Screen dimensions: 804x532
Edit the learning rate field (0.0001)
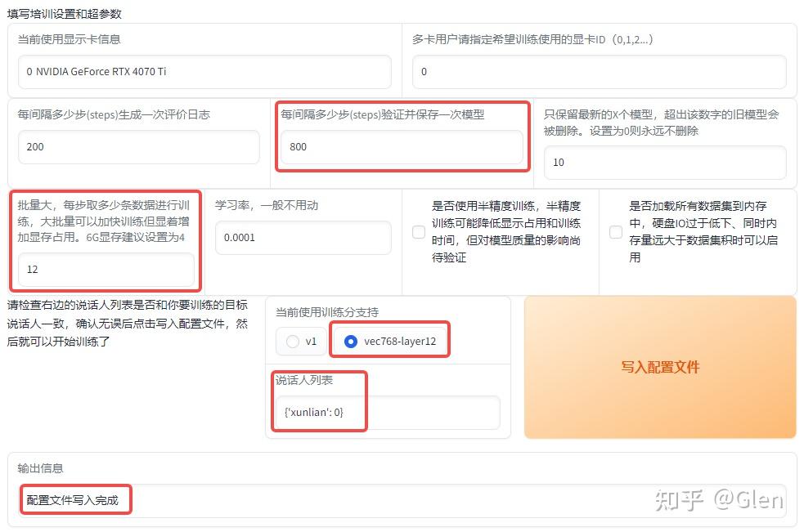pos(303,238)
